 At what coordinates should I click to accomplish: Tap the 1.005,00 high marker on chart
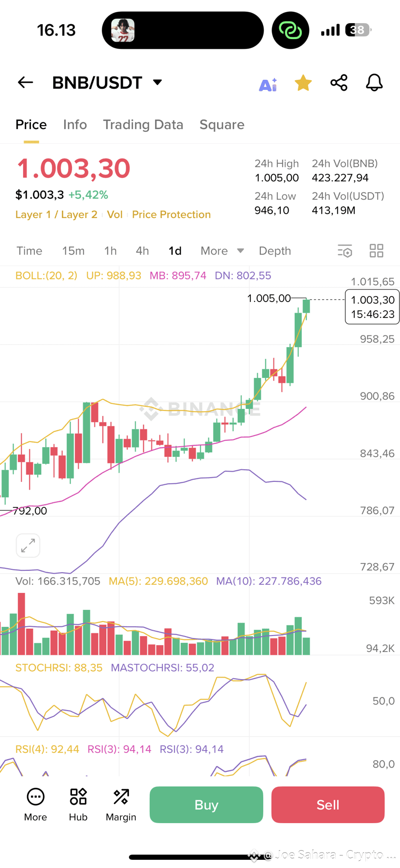pyautogui.click(x=269, y=298)
